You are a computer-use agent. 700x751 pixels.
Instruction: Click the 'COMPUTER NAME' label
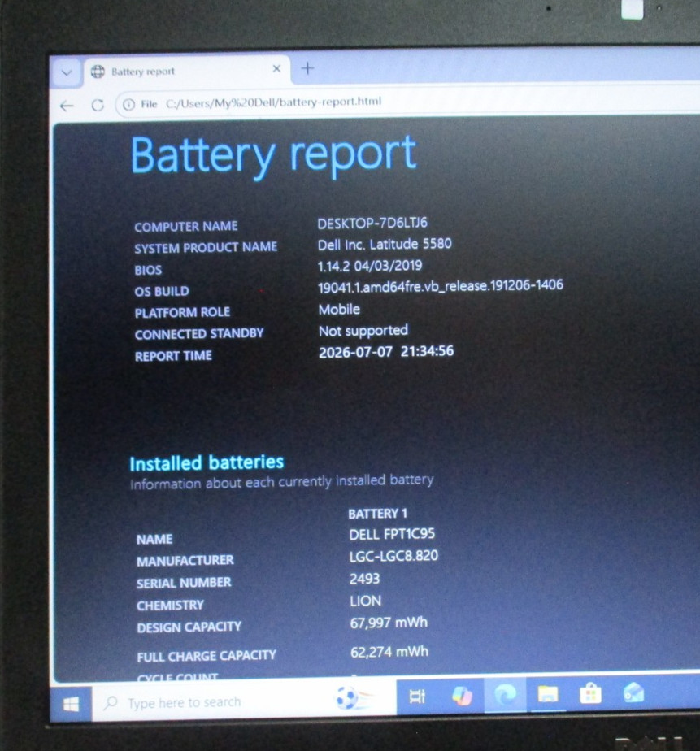coord(186,227)
